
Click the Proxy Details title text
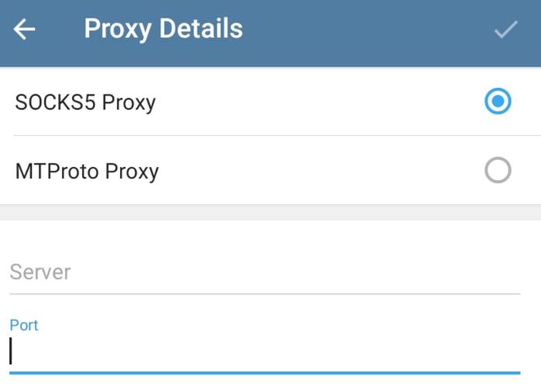coord(163,29)
